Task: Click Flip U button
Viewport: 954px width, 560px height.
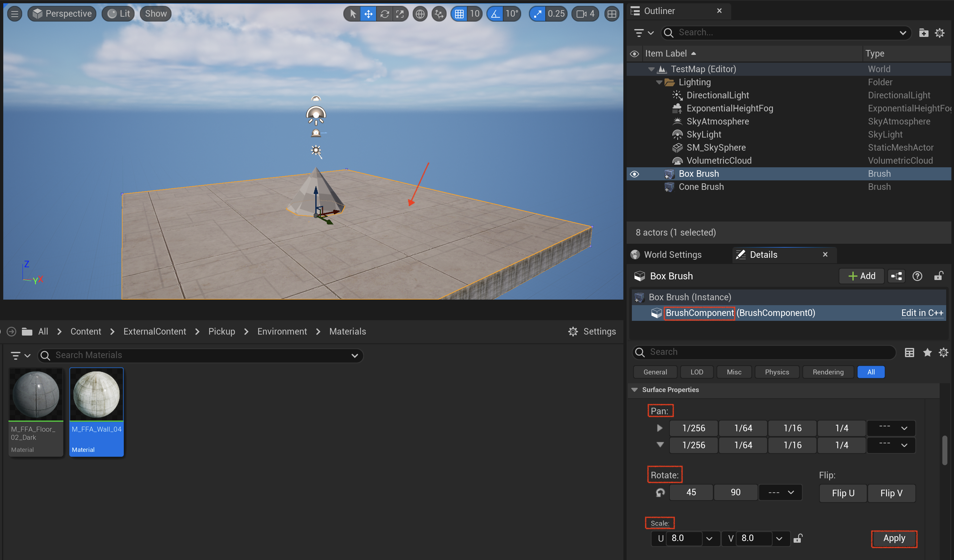Action: coord(843,493)
